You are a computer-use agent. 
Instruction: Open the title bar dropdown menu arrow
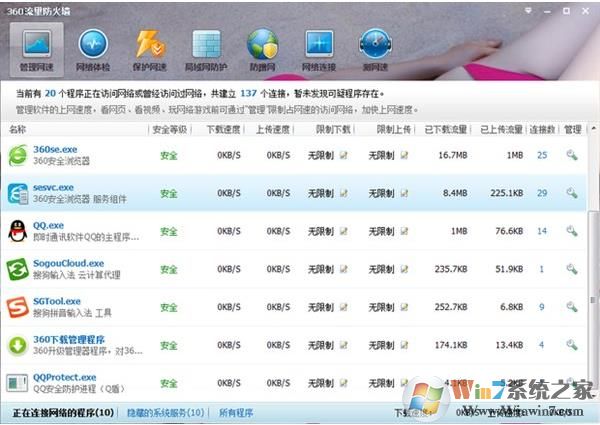pyautogui.click(x=528, y=11)
